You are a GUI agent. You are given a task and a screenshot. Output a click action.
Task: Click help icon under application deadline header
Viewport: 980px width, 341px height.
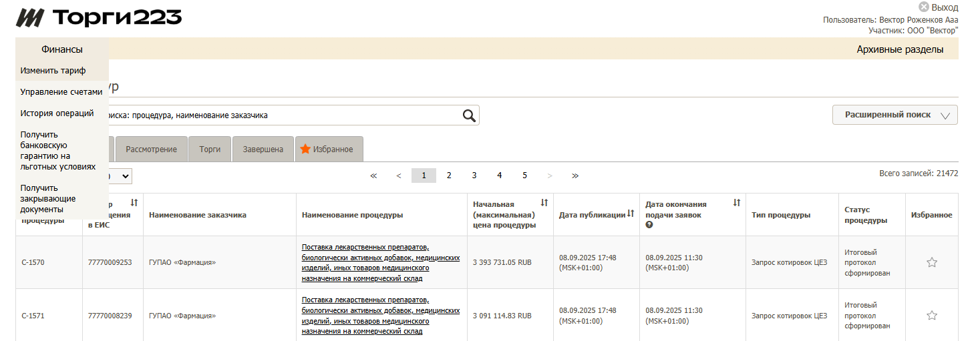(649, 225)
